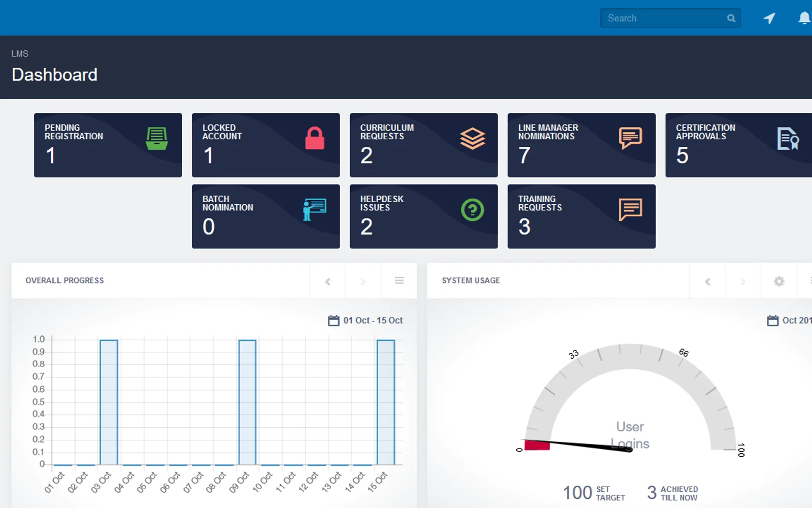Go to previous period in Overall Progress

(328, 281)
